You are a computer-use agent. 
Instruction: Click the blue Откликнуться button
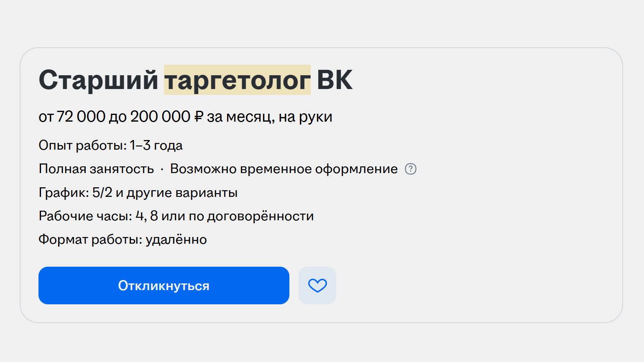(x=164, y=286)
